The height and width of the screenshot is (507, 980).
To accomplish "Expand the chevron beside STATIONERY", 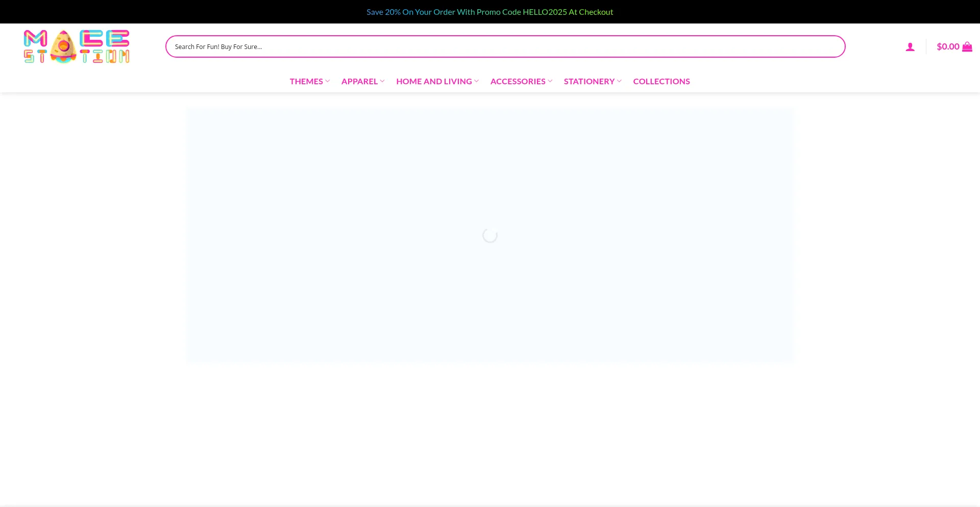I will 619,81.
